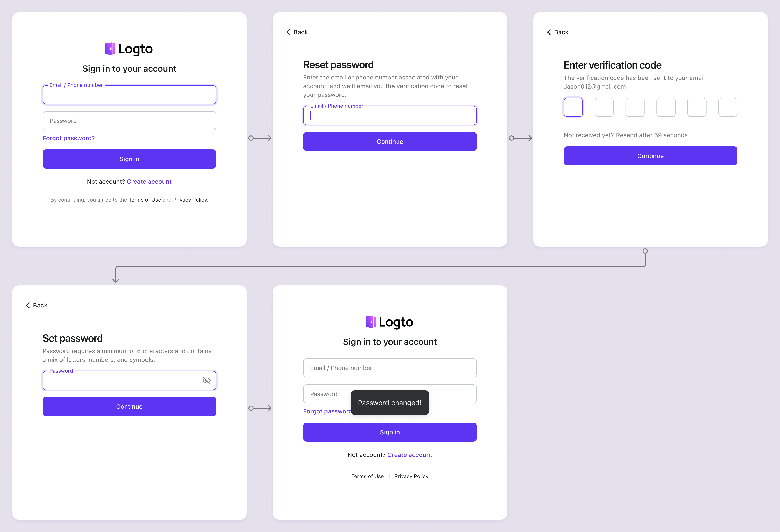
Task: Click the Continue button on Reset password screen
Action: pyautogui.click(x=389, y=141)
